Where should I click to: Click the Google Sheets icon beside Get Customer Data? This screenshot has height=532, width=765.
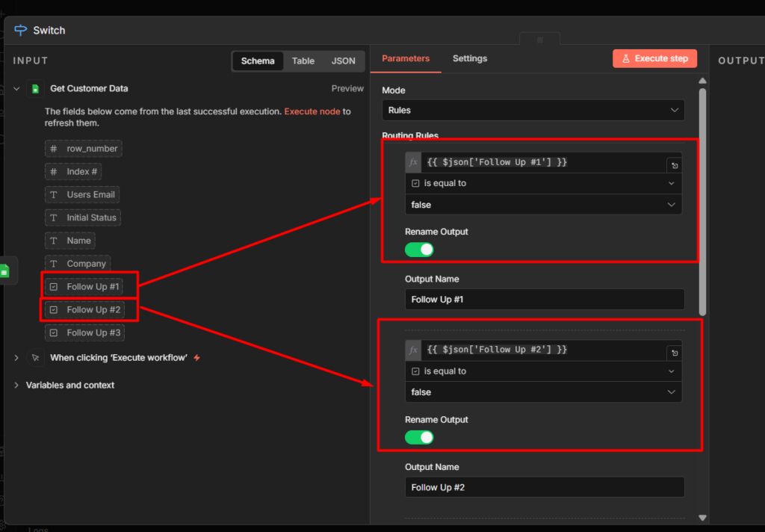[35, 89]
